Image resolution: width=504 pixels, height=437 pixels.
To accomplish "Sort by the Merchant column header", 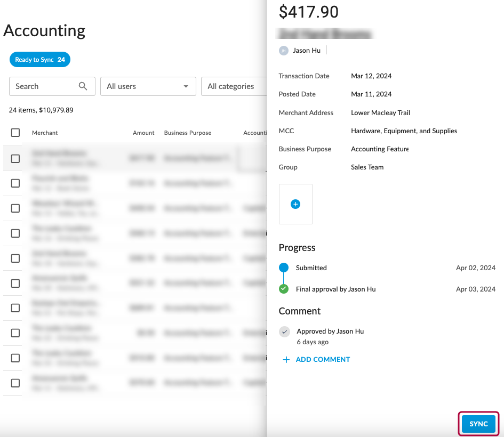I will pos(45,133).
